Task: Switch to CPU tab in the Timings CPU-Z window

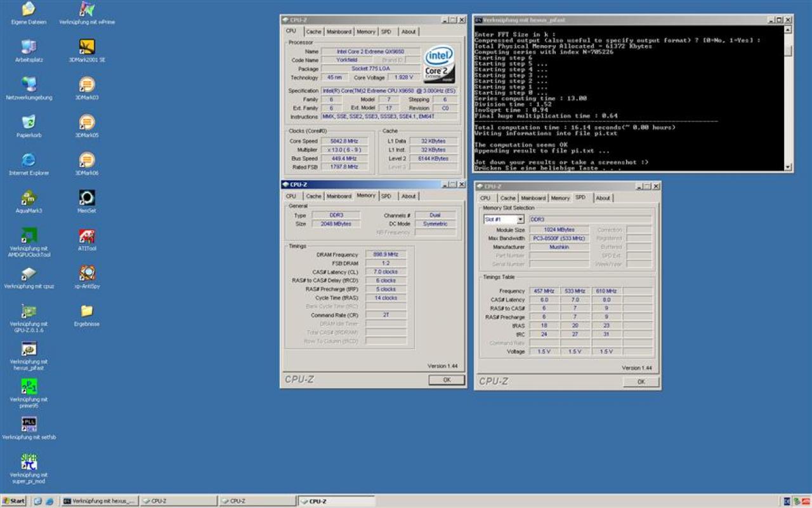Action: point(291,196)
